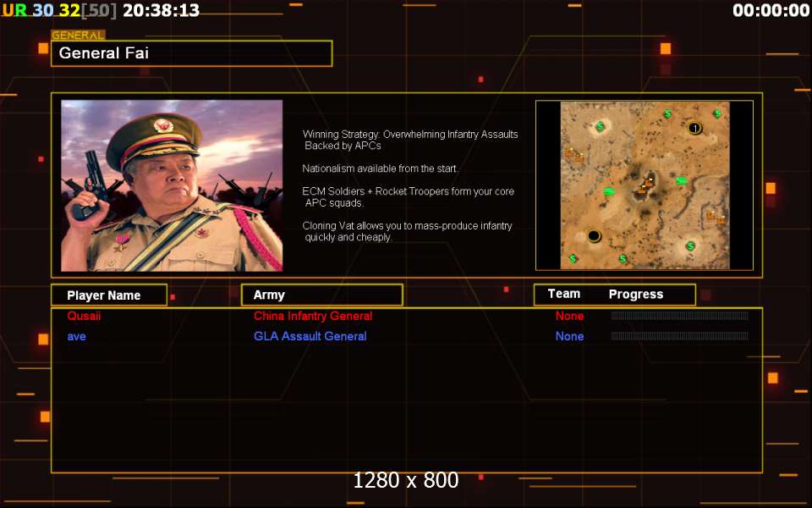This screenshot has height=508, width=812.
Task: Click green cash stack left of central crater
Action: (608, 192)
